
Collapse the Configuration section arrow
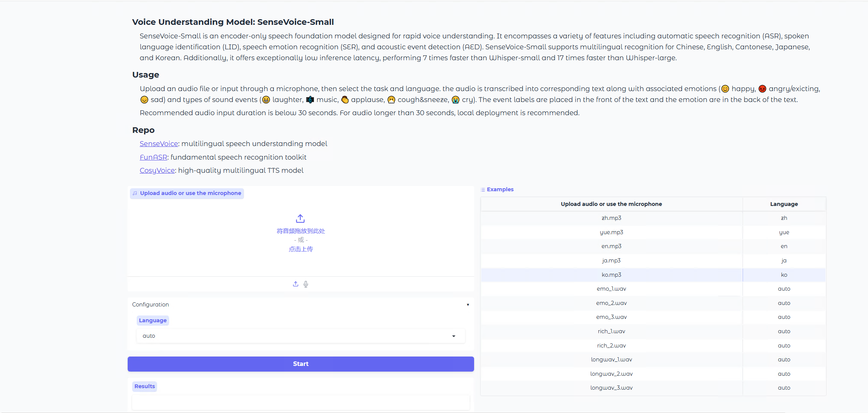click(x=468, y=305)
